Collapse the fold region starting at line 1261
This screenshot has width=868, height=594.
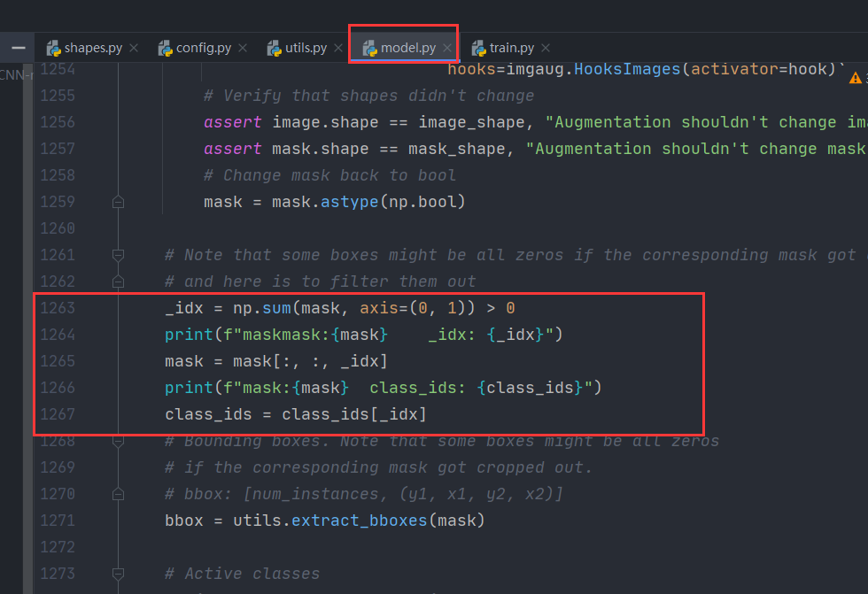(x=118, y=255)
